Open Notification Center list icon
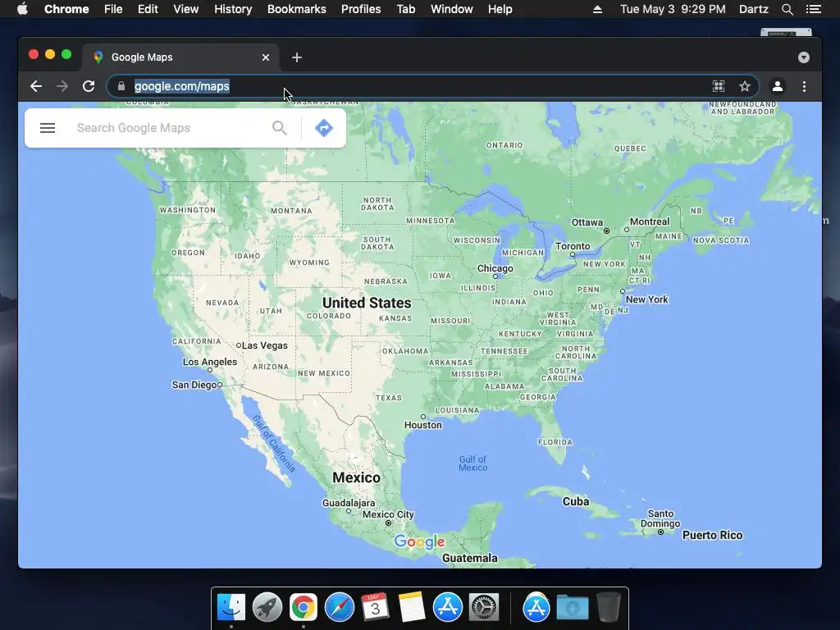Viewport: 840px width, 630px height. [814, 9]
